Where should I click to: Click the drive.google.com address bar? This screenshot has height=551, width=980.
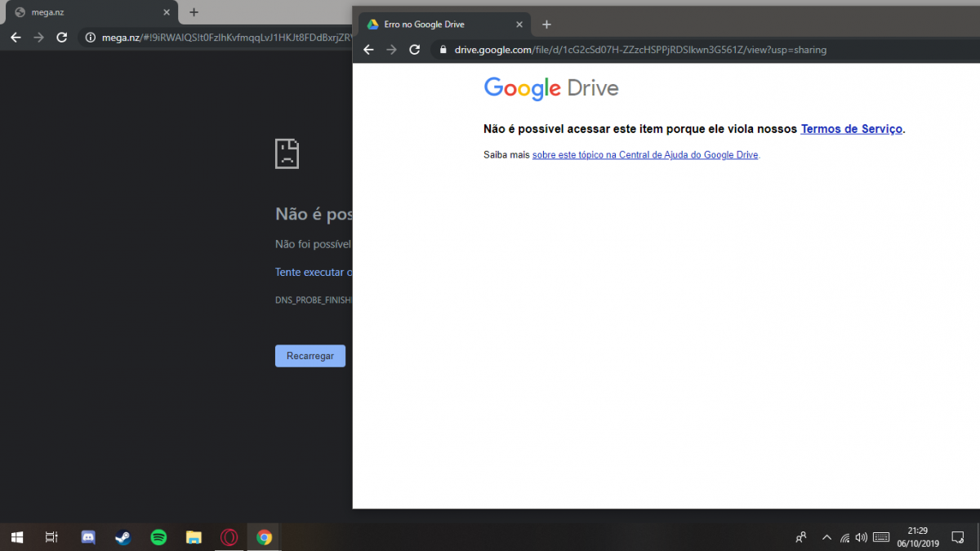pyautogui.click(x=702, y=50)
